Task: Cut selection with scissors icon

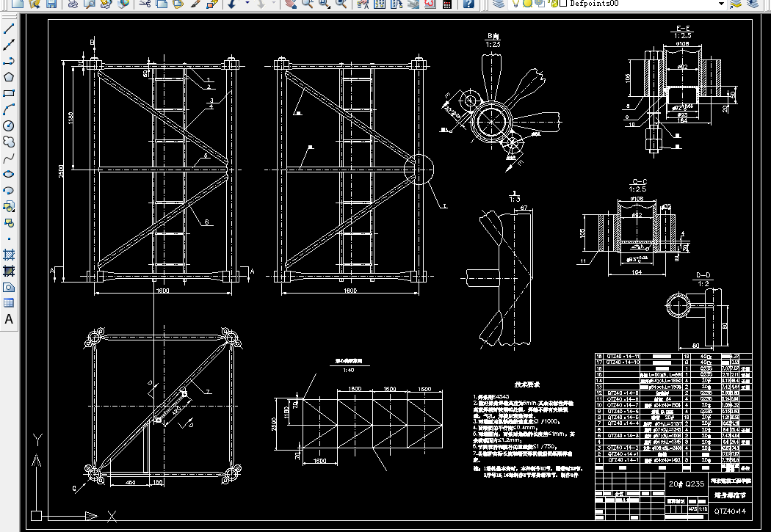Action: pos(145,4)
